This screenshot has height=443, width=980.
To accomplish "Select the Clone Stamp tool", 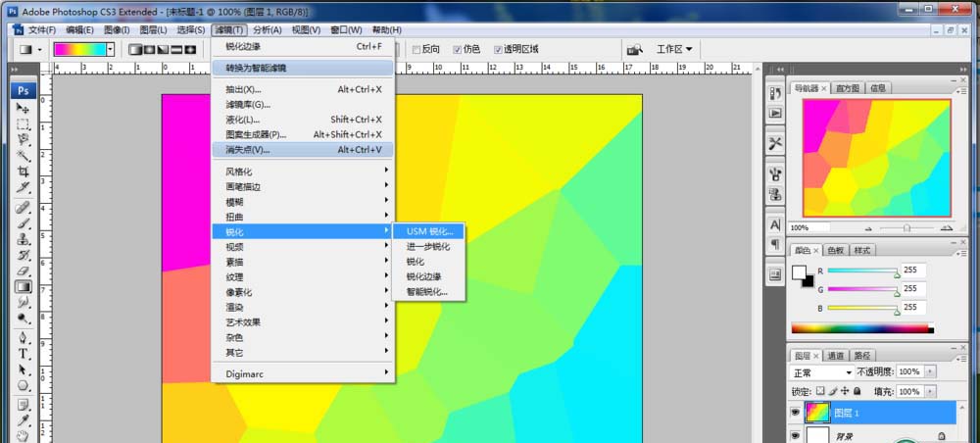I will tap(24, 238).
